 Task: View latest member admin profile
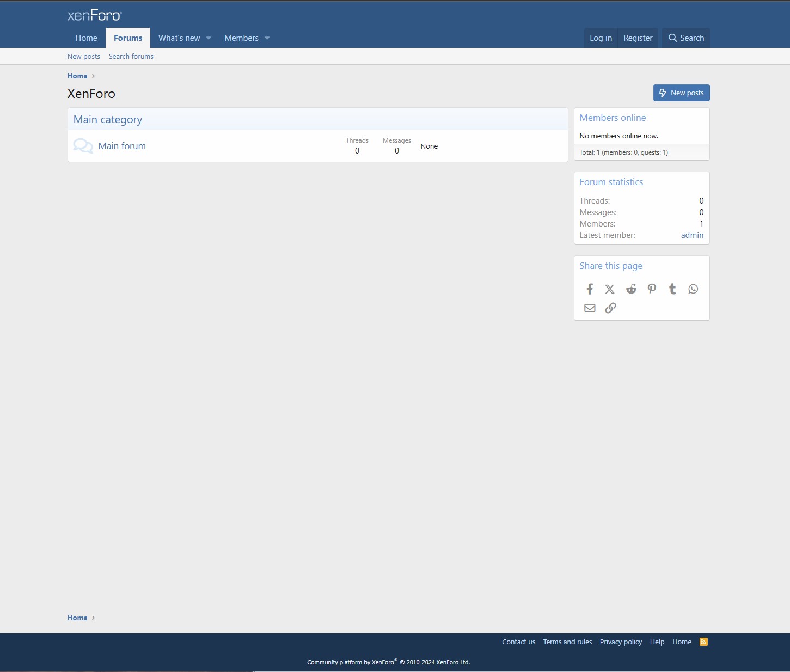pyautogui.click(x=693, y=235)
